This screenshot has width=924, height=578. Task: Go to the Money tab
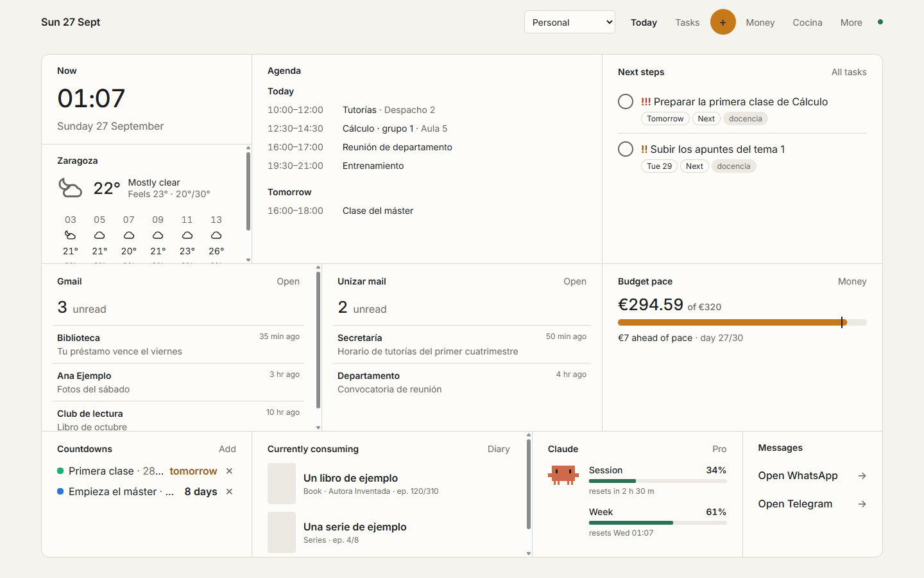pyautogui.click(x=760, y=22)
